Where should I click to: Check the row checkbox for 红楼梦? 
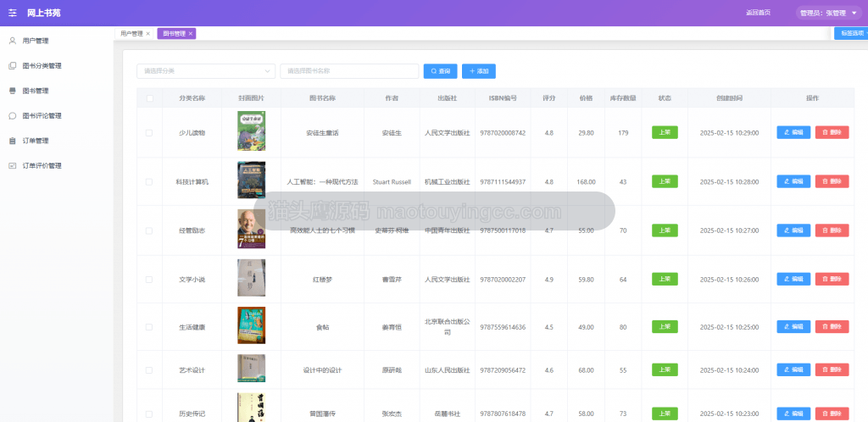pos(149,280)
